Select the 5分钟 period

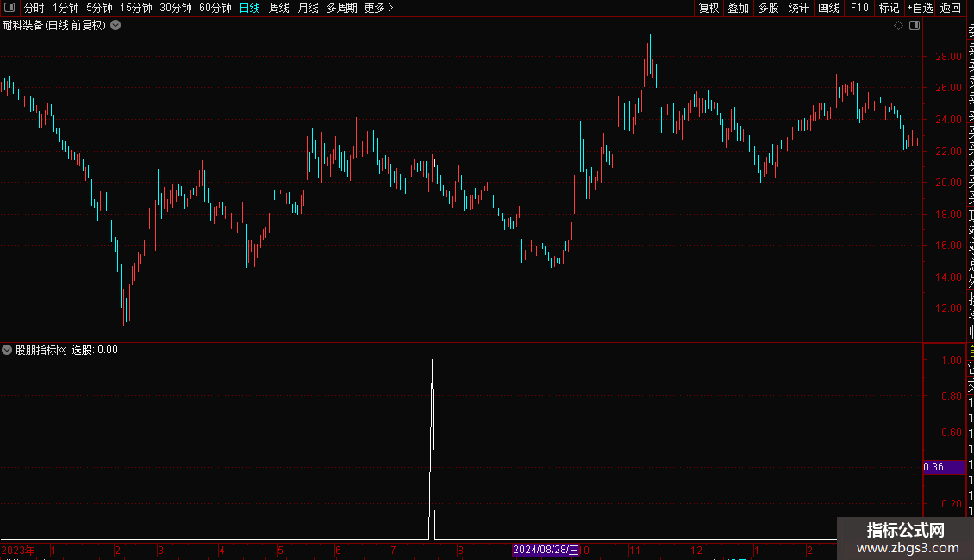click(x=99, y=8)
